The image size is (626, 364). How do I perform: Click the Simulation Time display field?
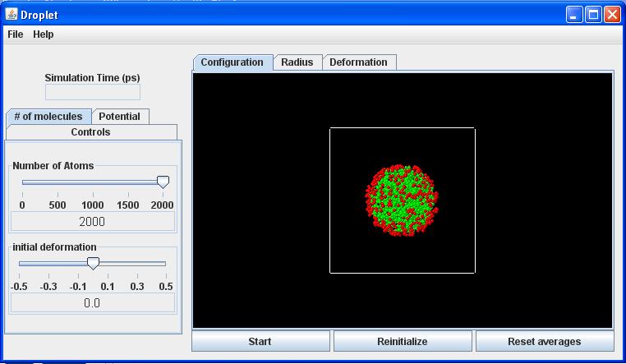click(92, 92)
